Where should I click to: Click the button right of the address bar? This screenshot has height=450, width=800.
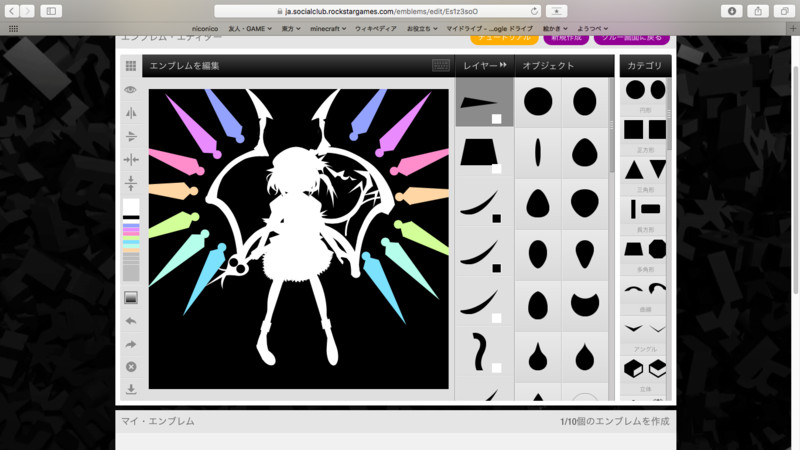click(x=557, y=11)
